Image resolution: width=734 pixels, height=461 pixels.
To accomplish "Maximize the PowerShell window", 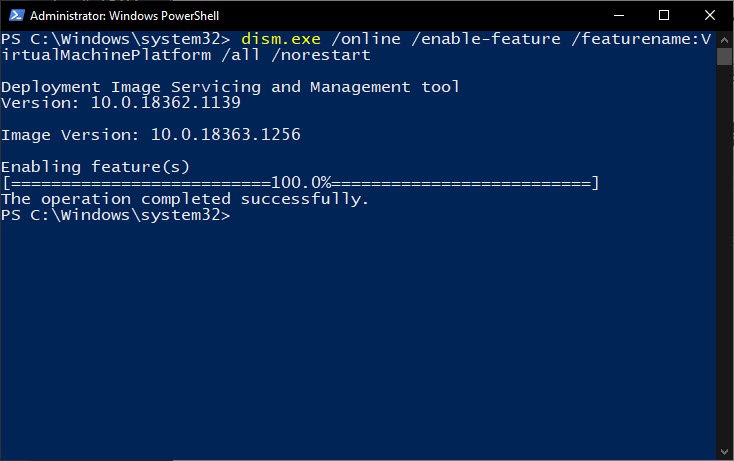I will pyautogui.click(x=664, y=15).
